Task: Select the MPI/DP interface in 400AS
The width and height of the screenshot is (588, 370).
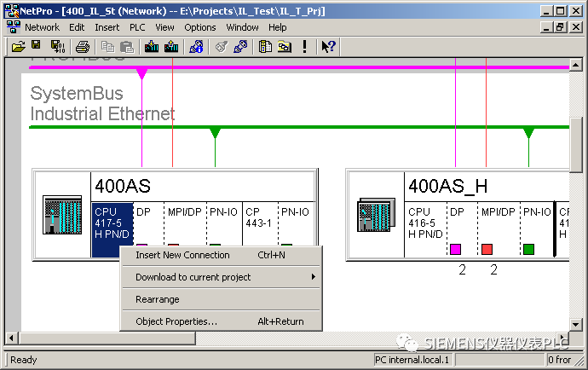Action: coord(185,223)
